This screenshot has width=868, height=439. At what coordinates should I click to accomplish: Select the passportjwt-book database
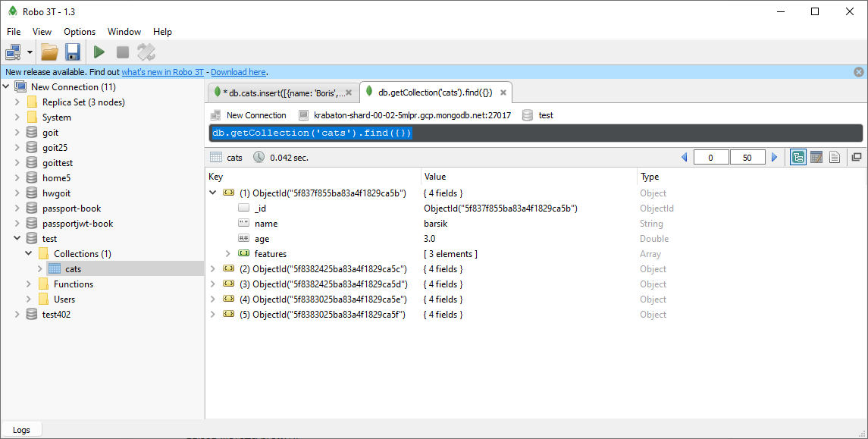77,224
